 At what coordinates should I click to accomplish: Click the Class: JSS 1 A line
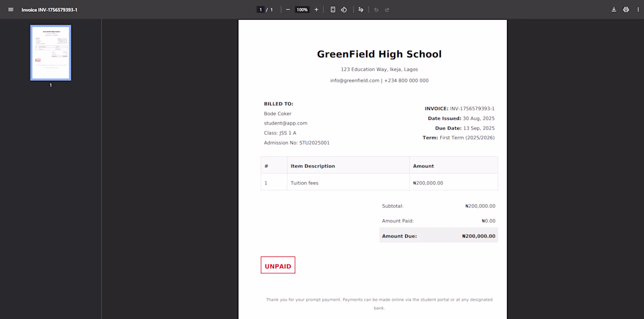(x=280, y=133)
